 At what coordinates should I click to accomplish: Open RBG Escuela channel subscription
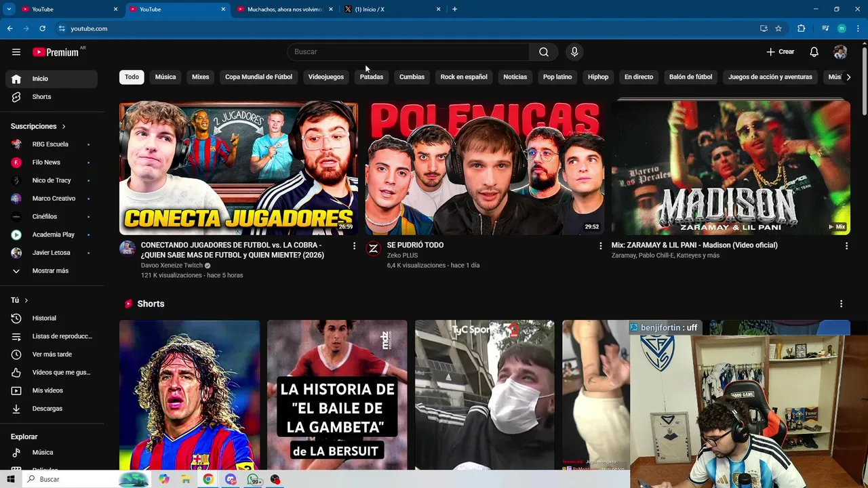pos(52,144)
